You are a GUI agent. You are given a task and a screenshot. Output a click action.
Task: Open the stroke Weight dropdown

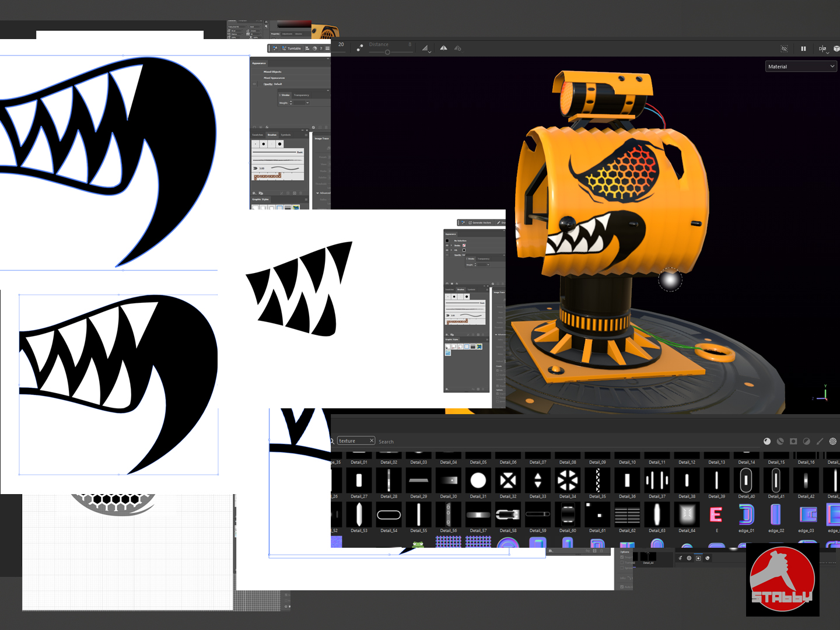[307, 103]
